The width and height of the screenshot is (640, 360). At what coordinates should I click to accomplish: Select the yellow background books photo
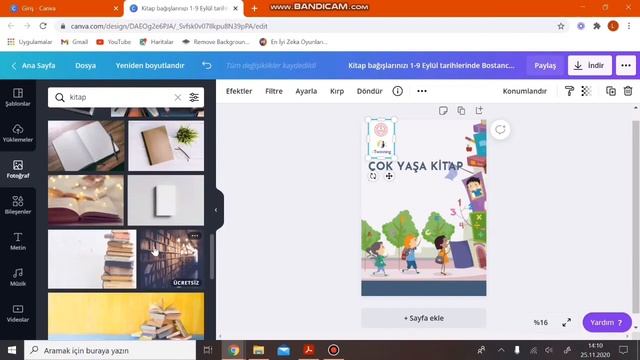click(x=126, y=316)
